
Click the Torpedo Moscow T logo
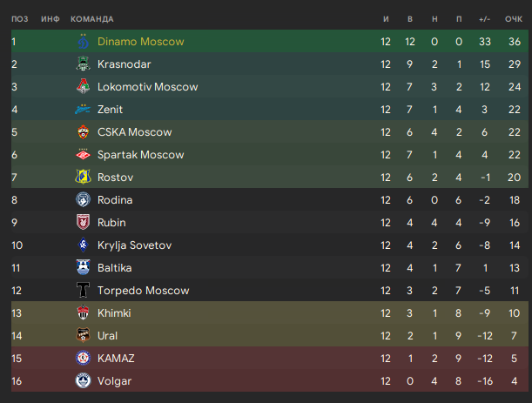83,291
